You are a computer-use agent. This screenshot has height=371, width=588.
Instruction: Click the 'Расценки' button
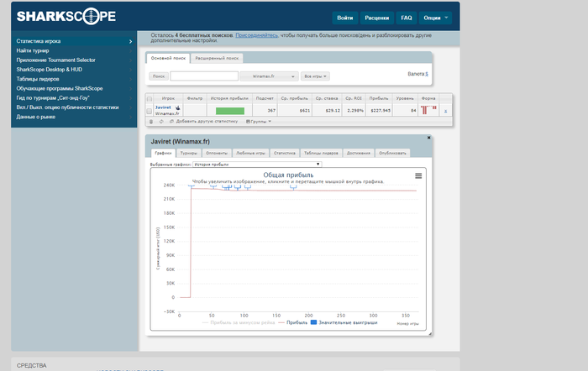click(x=376, y=18)
